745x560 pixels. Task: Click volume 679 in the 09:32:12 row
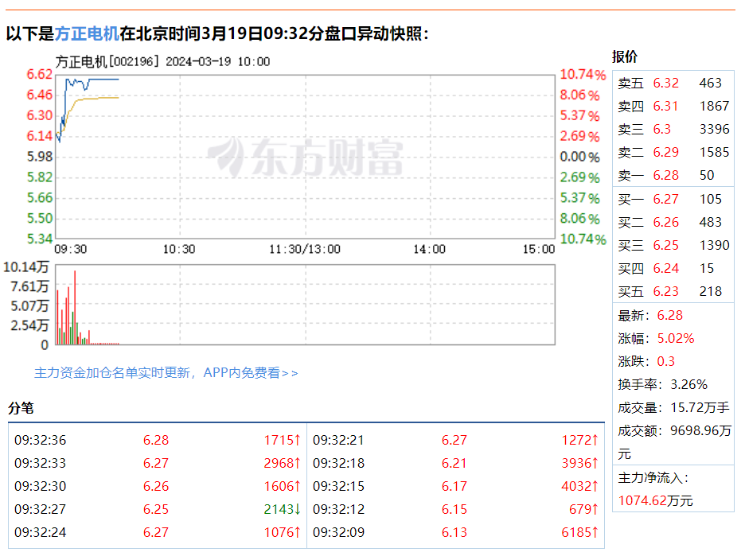[584, 509]
